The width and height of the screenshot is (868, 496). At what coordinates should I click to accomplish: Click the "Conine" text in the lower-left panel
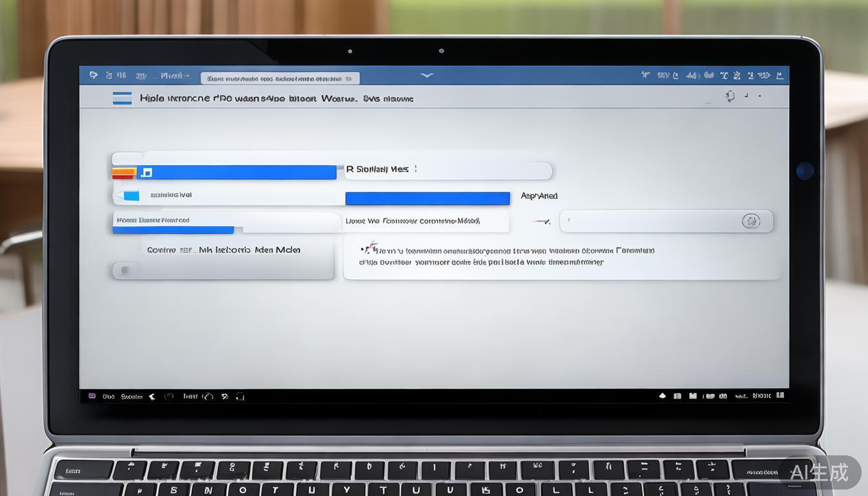(x=161, y=250)
